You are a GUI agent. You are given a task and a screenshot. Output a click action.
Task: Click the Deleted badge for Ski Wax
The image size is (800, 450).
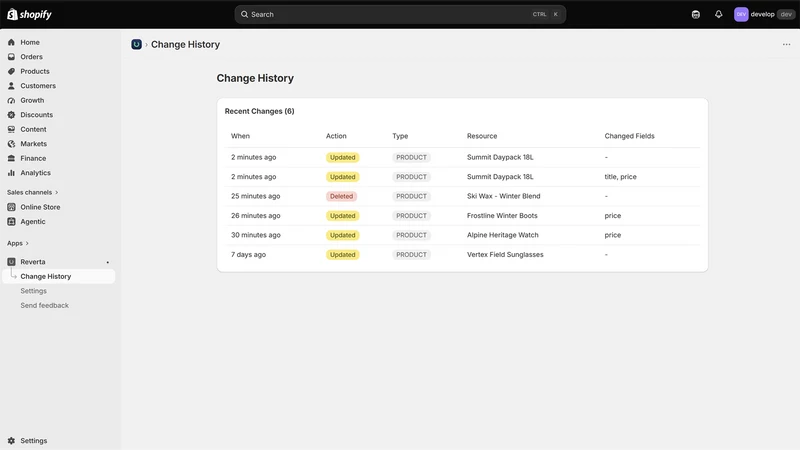pos(341,196)
